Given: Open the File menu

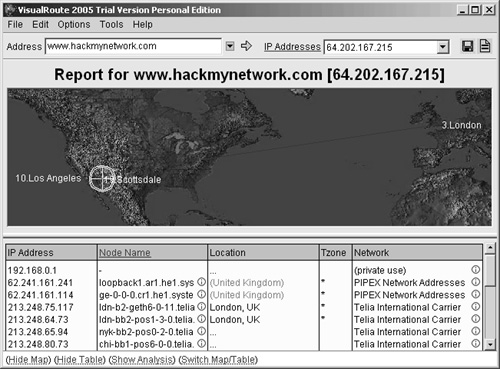Looking at the screenshot, I should [15, 24].
